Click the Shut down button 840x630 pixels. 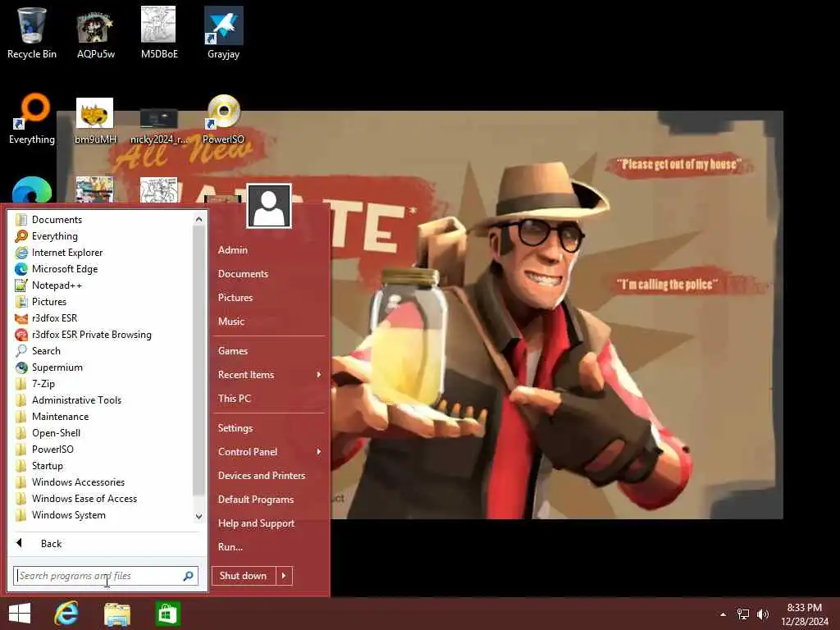(244, 576)
